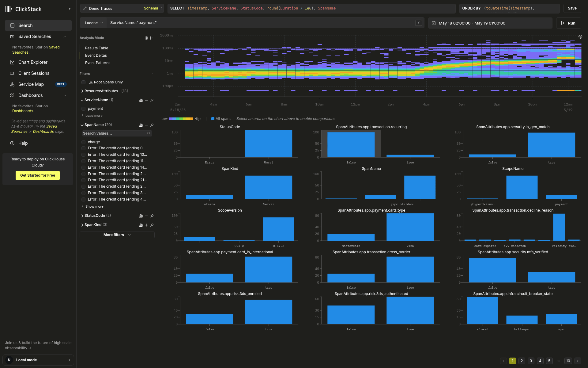Click calendar icon in time range picker
This screenshot has width=588, height=368.
(x=434, y=23)
